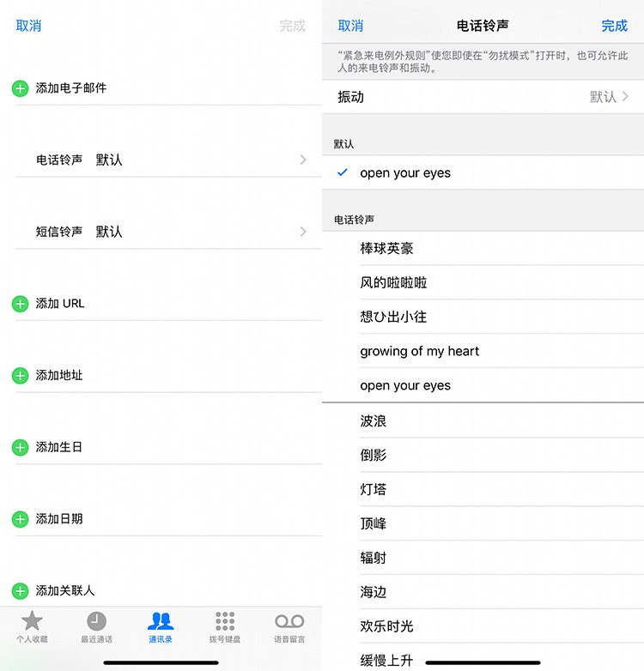644x671 pixels.
Task: Tap the green plus beside 添加电子邮件
Action: 20,88
